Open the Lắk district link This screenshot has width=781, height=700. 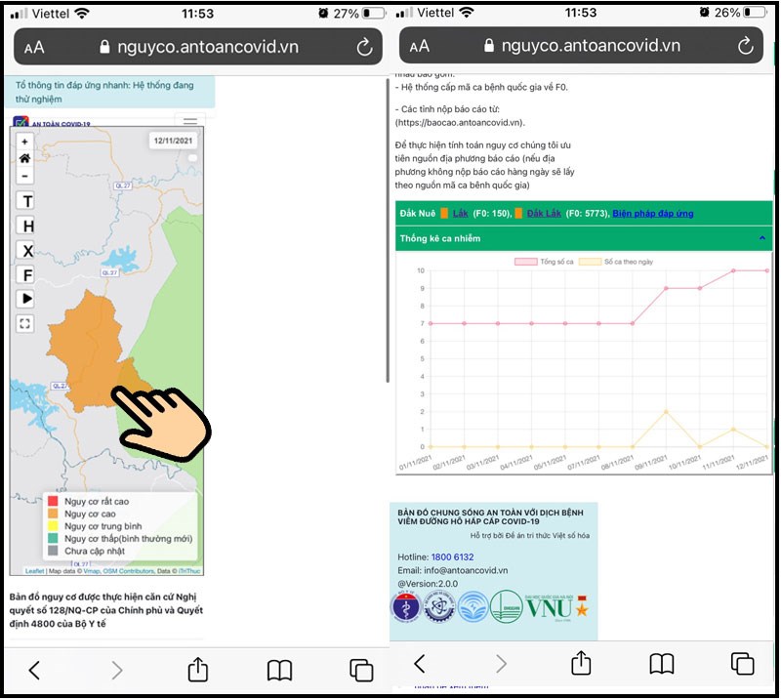[x=460, y=213]
